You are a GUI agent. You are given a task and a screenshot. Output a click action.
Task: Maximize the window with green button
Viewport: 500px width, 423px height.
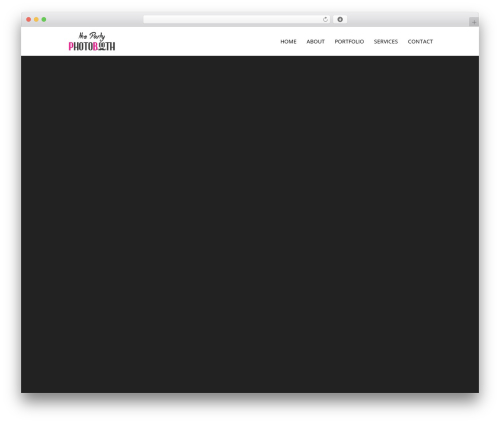click(44, 20)
